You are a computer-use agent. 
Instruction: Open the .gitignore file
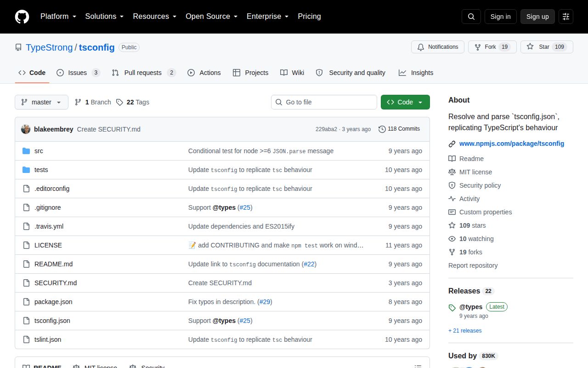point(47,207)
